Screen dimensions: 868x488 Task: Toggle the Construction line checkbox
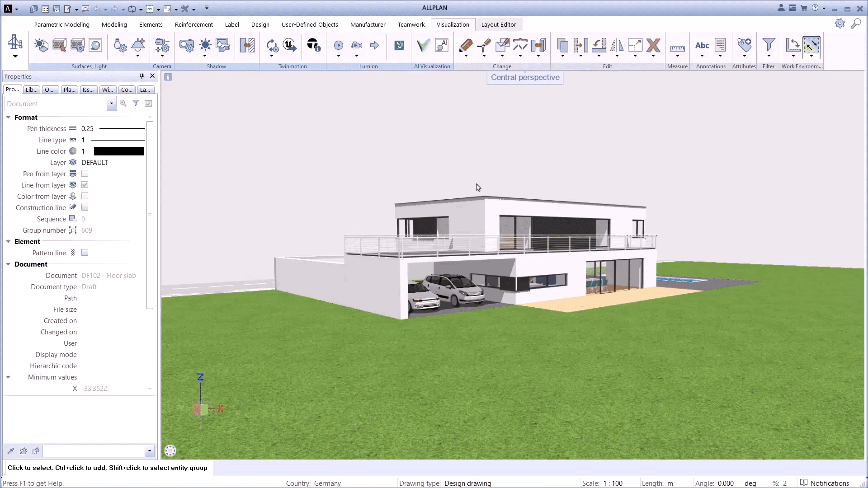(x=85, y=207)
